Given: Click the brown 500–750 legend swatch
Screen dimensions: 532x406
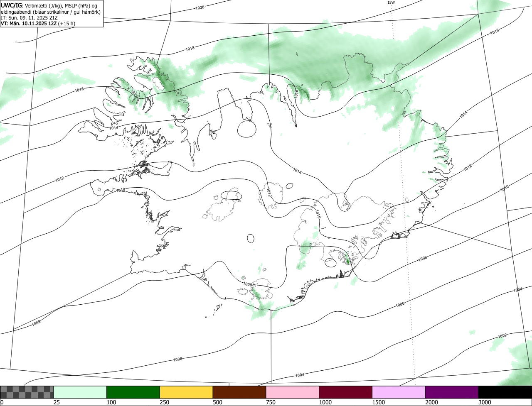Looking at the screenshot, I should coord(239,392).
